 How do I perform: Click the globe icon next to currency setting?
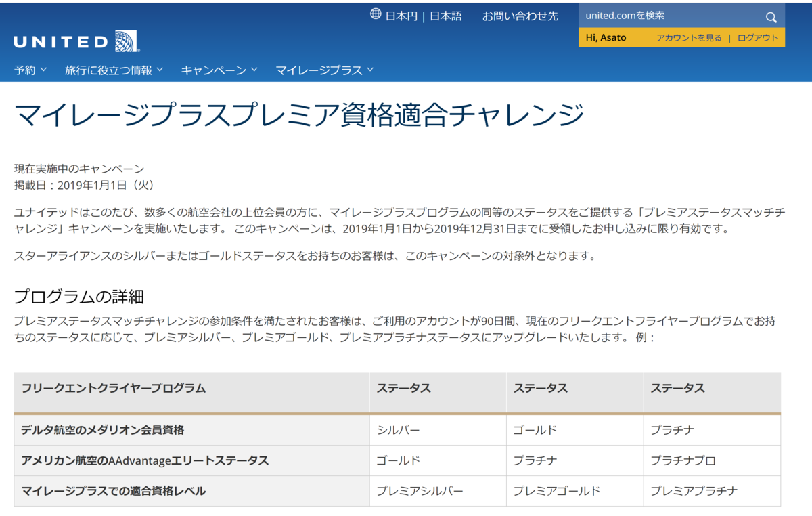pyautogui.click(x=376, y=14)
